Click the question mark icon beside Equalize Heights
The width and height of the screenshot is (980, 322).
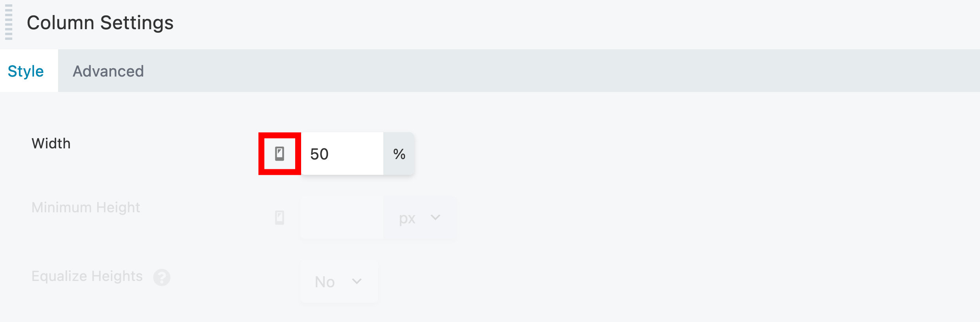click(162, 277)
